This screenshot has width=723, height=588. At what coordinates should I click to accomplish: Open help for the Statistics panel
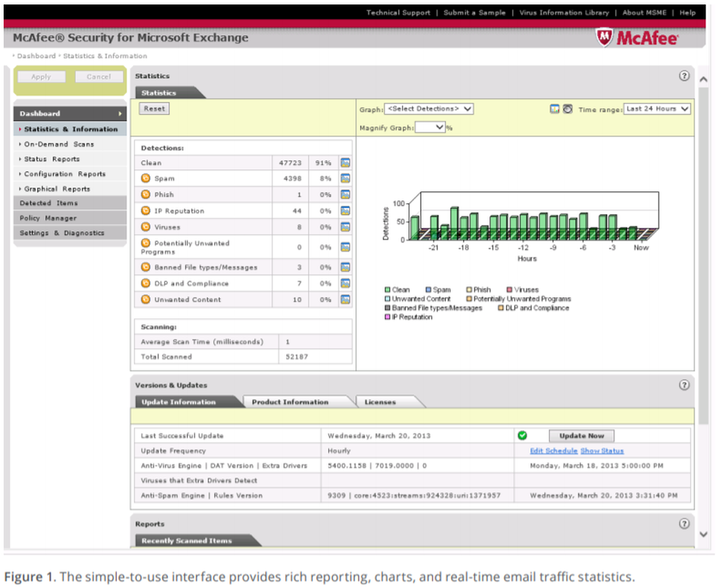point(684,76)
